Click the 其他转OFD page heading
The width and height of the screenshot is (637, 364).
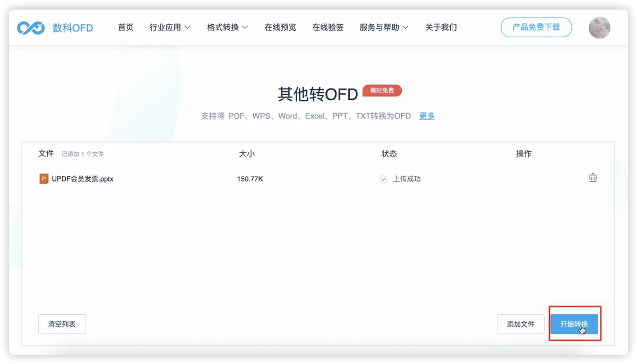tap(318, 94)
